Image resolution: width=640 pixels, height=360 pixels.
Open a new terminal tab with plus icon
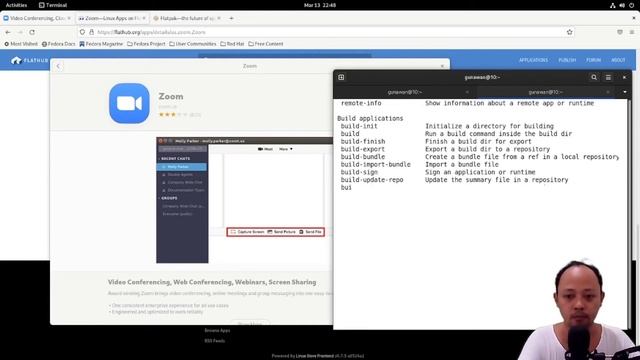pyautogui.click(x=341, y=77)
